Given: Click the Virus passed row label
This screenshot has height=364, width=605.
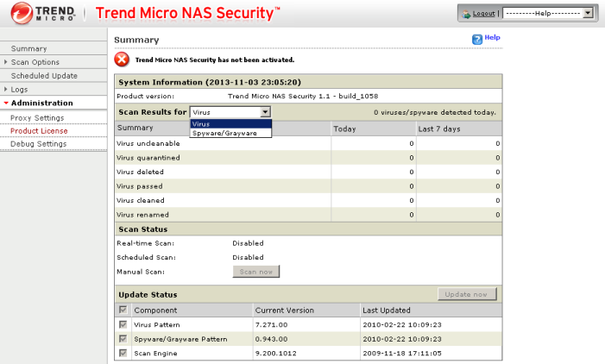Looking at the screenshot, I should (140, 186).
